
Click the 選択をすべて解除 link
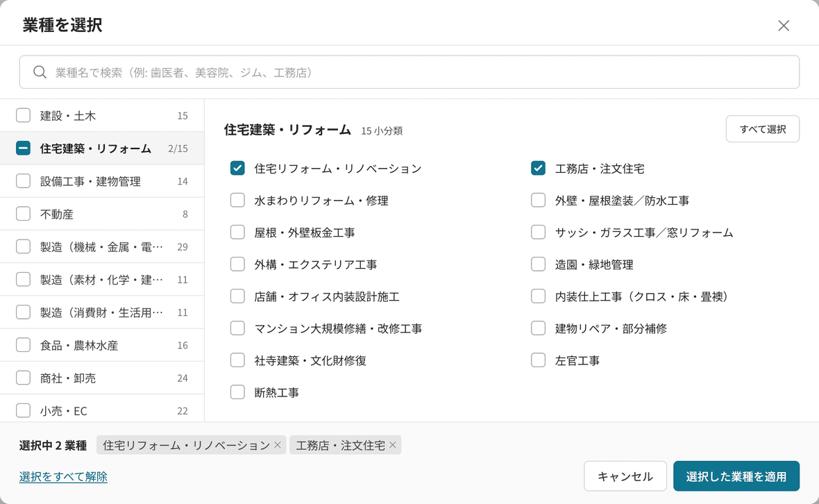63,476
